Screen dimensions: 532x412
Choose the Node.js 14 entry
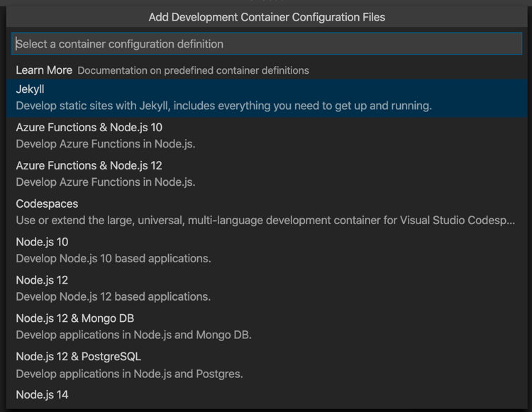pyautogui.click(x=42, y=394)
